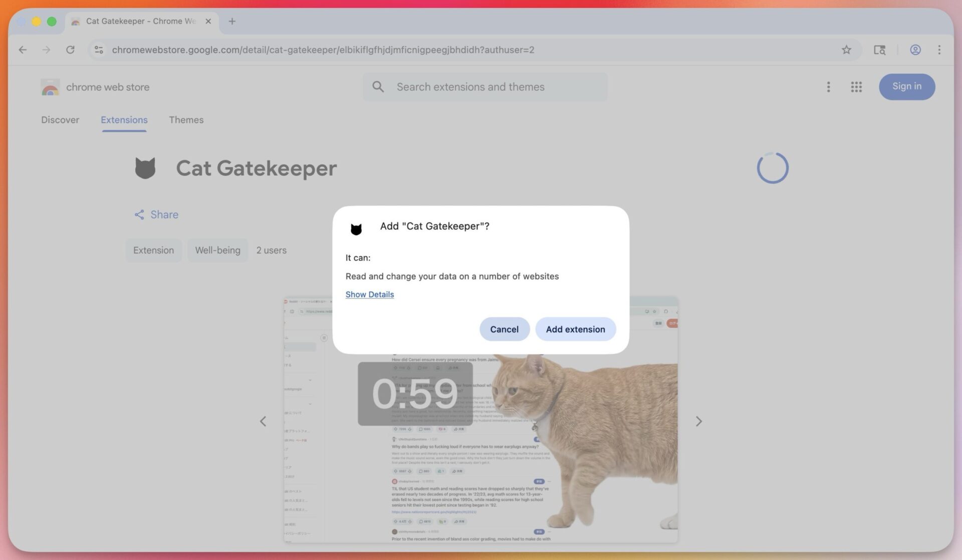Image resolution: width=962 pixels, height=560 pixels.
Task: Bookmark this page with the star icon
Action: (x=846, y=50)
